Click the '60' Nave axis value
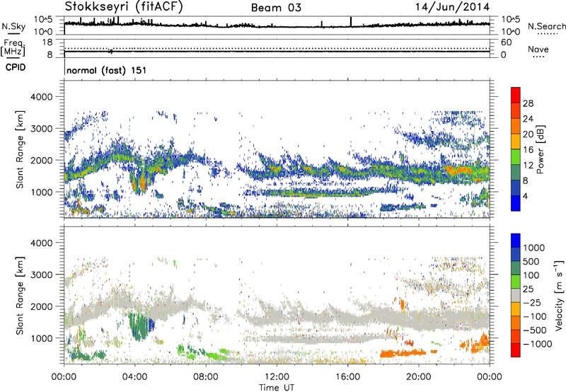 point(507,42)
